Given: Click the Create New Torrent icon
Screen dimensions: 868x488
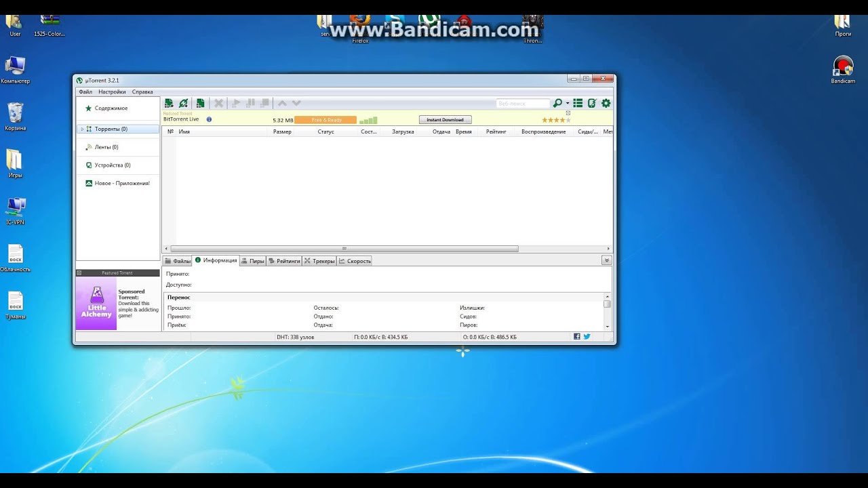Looking at the screenshot, I should pyautogui.click(x=200, y=103).
